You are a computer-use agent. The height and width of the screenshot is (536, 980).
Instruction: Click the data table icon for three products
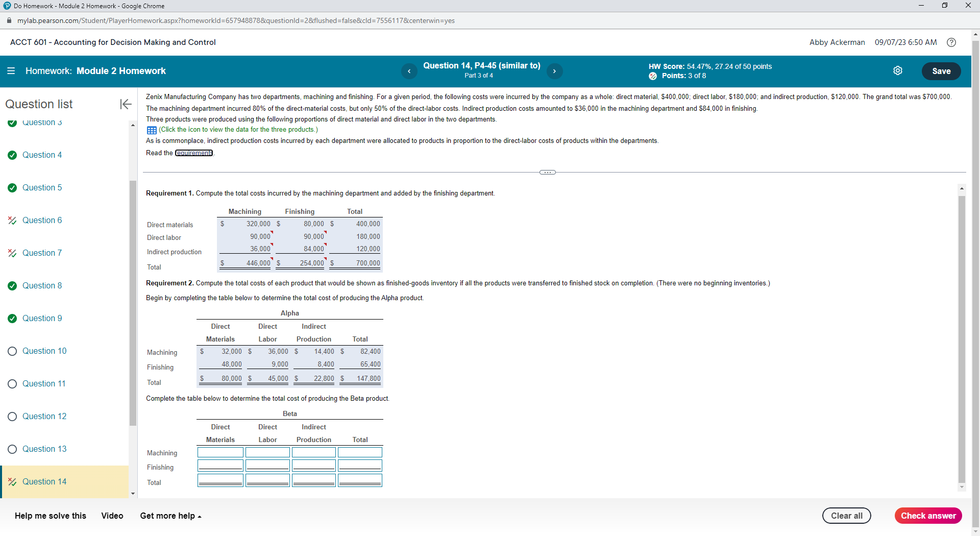152,130
